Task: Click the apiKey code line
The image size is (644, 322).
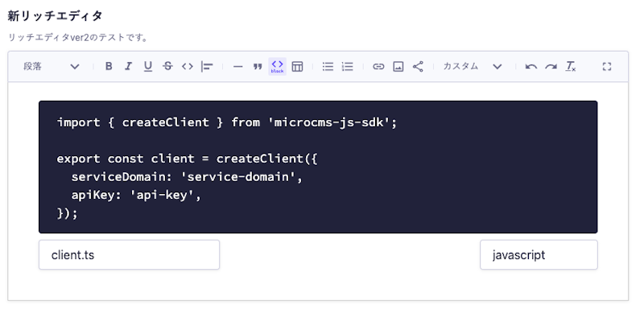Action: pos(136,196)
